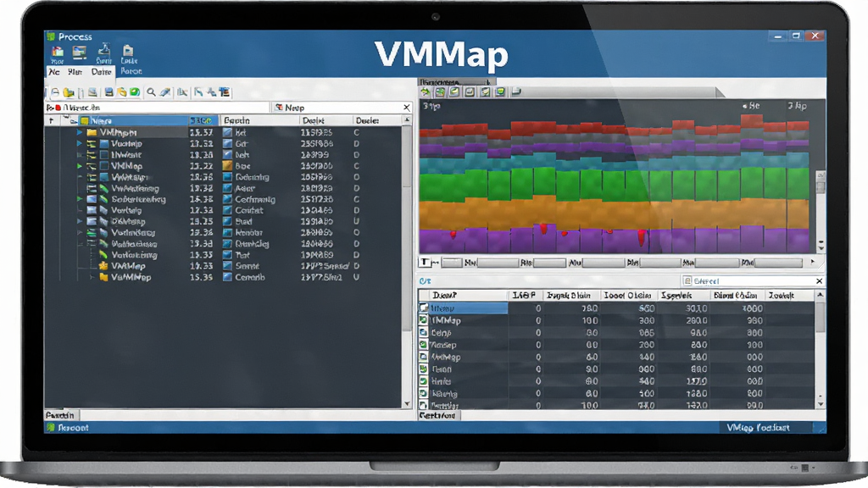Click the last icon in the left toolbar

tap(224, 91)
